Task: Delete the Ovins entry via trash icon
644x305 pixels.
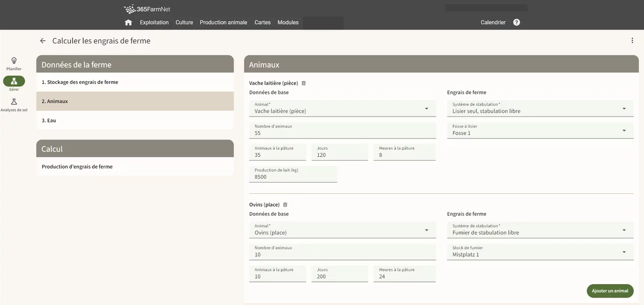Action: 285,205
